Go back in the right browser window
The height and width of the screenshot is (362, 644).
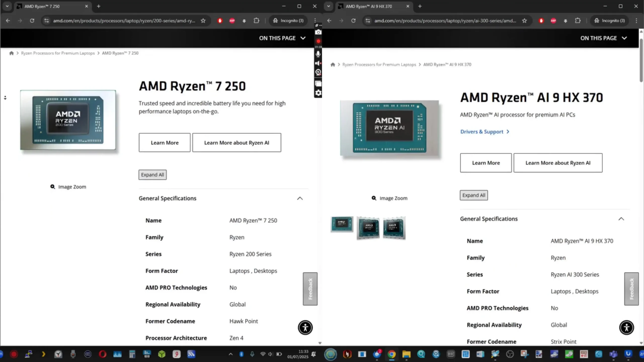point(329,21)
